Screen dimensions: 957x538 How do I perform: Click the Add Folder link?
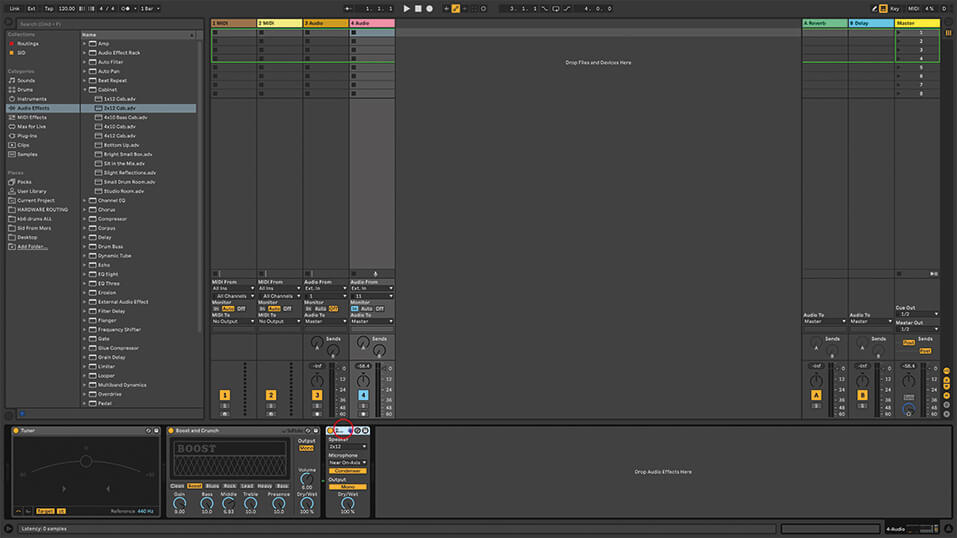32,247
